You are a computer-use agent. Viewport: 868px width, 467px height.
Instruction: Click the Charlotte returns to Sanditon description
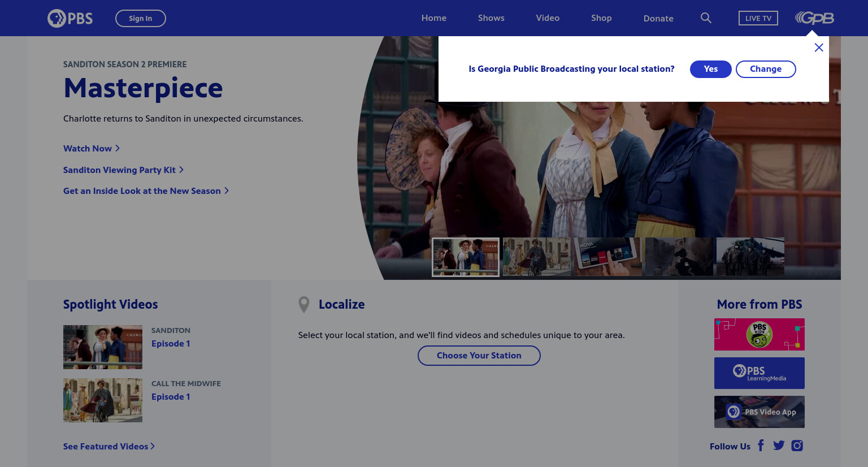pyautogui.click(x=183, y=119)
